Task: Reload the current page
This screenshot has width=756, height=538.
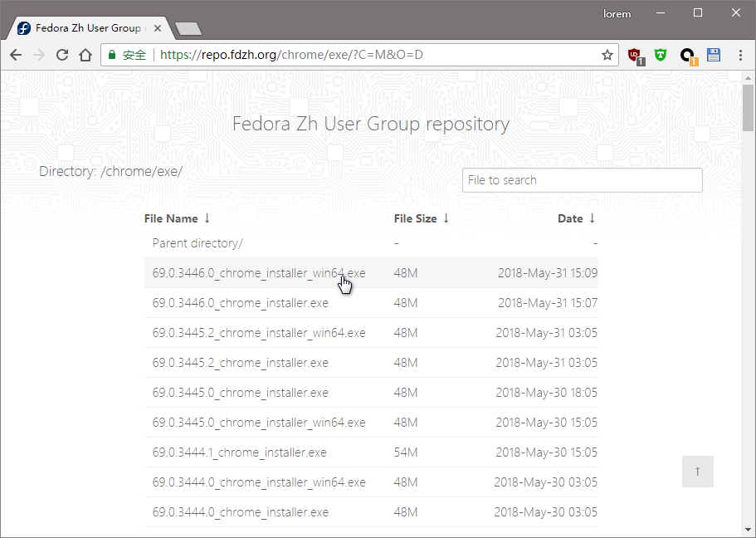Action: click(61, 55)
